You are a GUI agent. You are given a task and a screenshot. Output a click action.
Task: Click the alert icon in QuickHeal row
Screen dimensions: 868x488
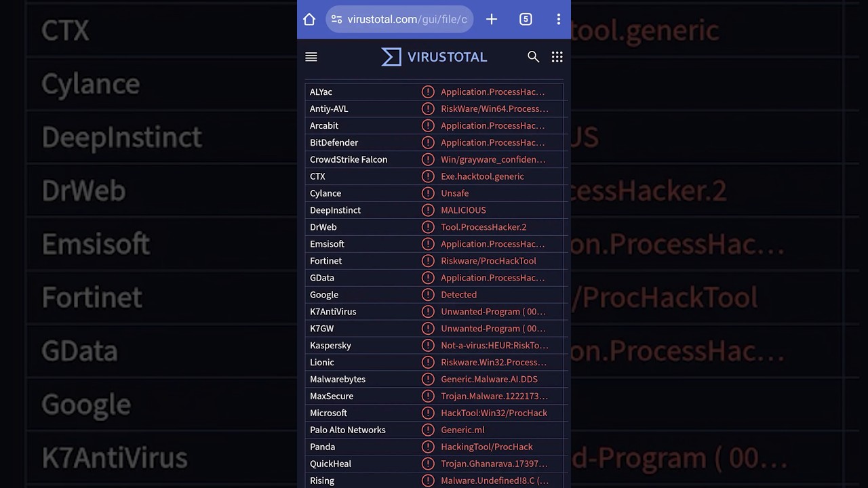[x=428, y=464]
